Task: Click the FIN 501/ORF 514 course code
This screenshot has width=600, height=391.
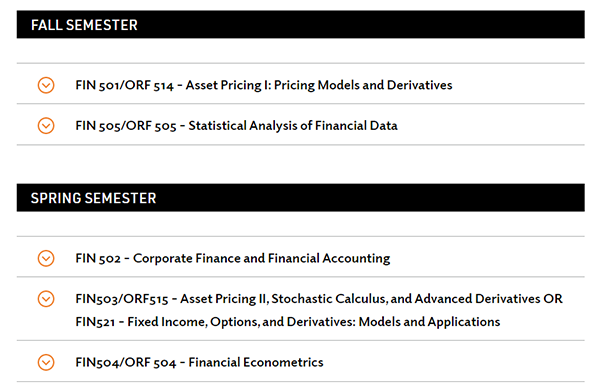Action: [x=124, y=85]
